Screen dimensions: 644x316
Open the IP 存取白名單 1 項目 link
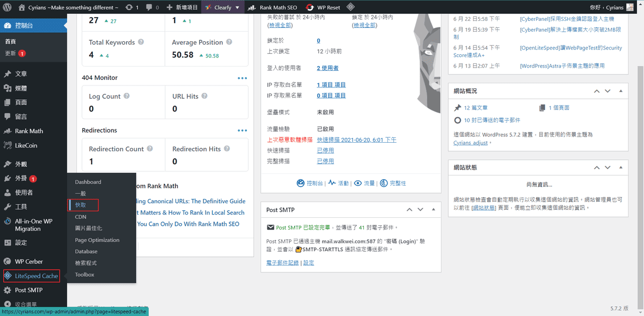331,85
